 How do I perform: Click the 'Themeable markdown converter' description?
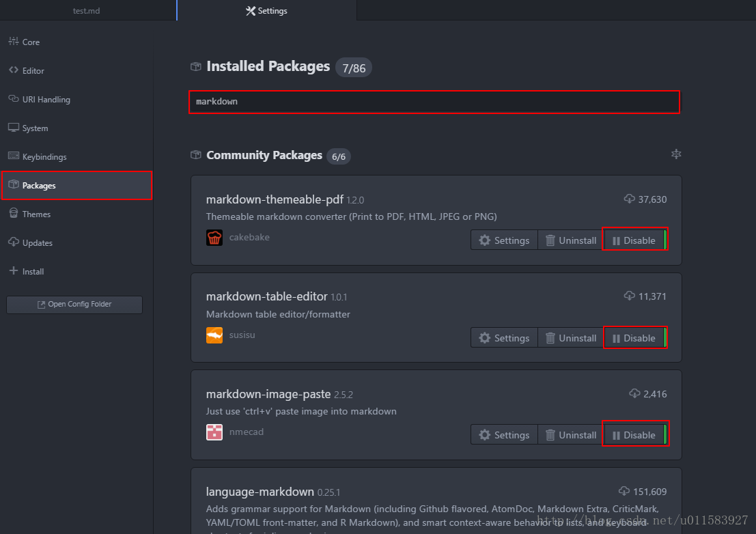point(352,217)
